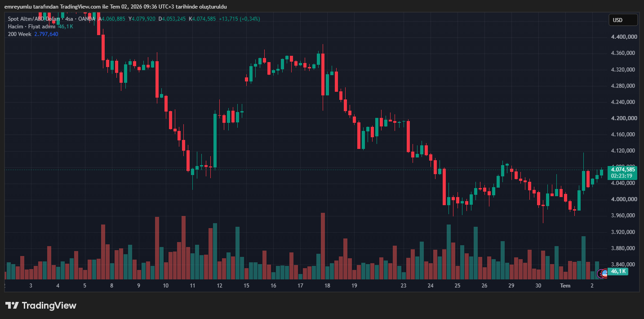
Task: Click the low price value 4.053,245
Action: coord(174,19)
